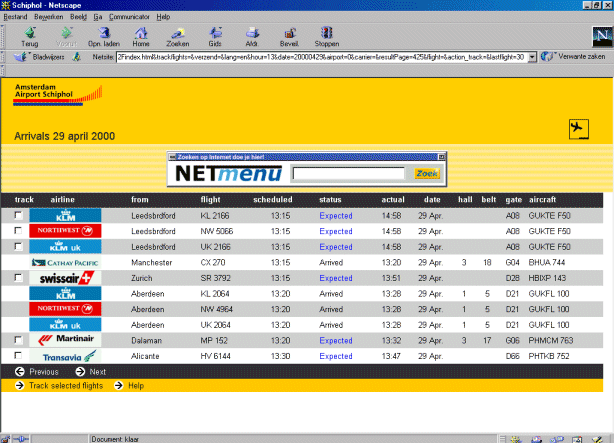This screenshot has width=614, height=443.
Task: Click the Opn. laden (Reload) icon
Action: (104, 33)
